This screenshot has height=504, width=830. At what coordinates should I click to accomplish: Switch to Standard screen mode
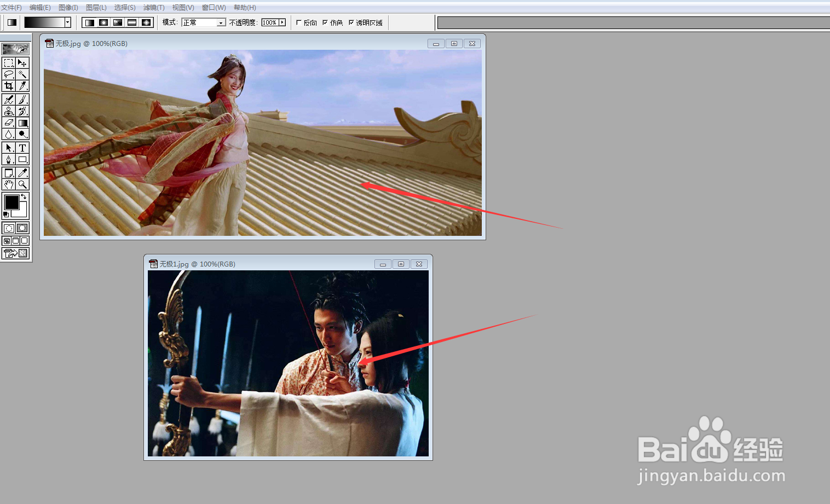7,241
